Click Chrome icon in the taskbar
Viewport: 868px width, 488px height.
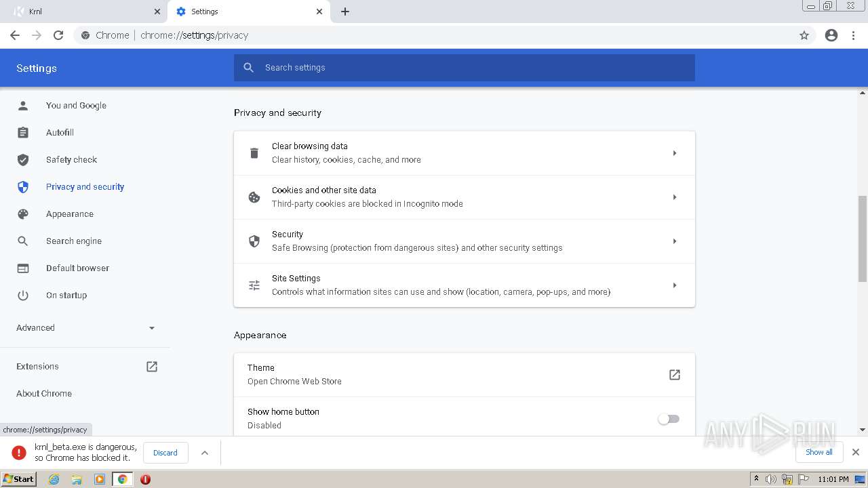pos(122,479)
